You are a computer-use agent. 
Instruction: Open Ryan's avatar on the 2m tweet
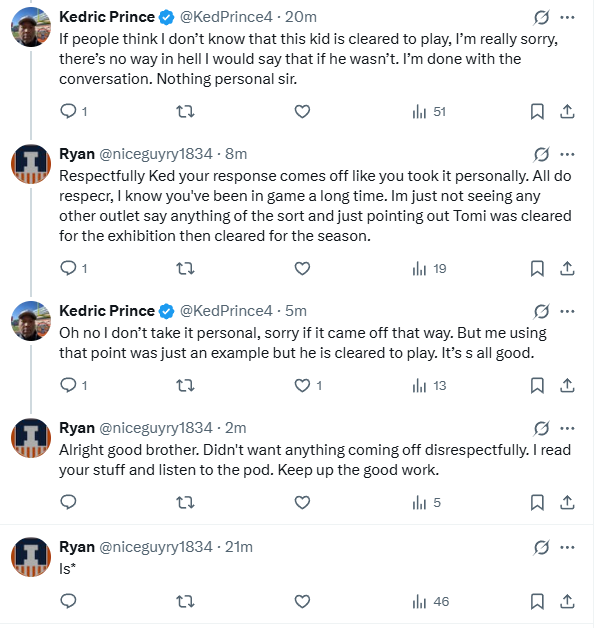[x=31, y=439]
